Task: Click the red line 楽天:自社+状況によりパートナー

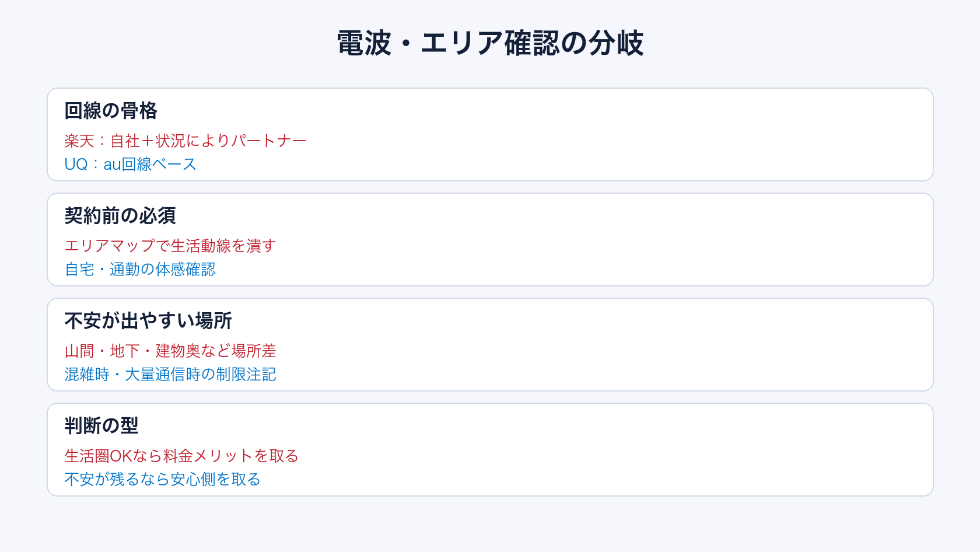Action: [x=185, y=141]
